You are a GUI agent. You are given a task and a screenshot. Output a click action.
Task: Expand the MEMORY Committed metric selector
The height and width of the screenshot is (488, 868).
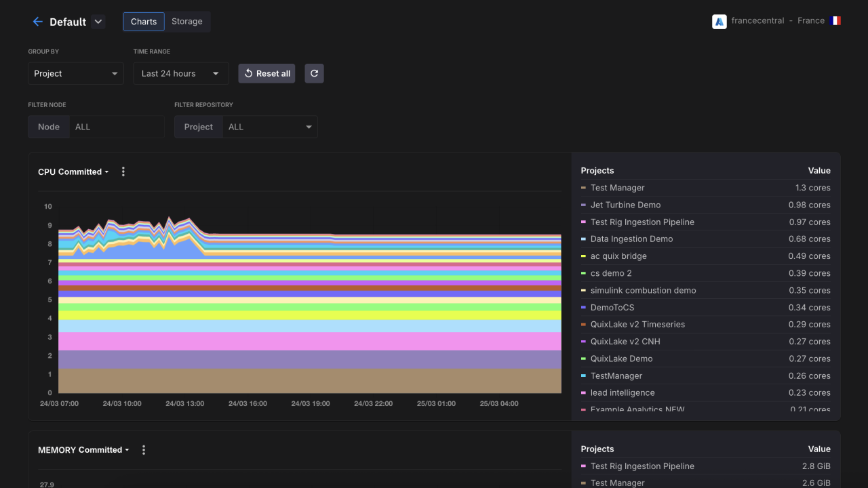83,450
